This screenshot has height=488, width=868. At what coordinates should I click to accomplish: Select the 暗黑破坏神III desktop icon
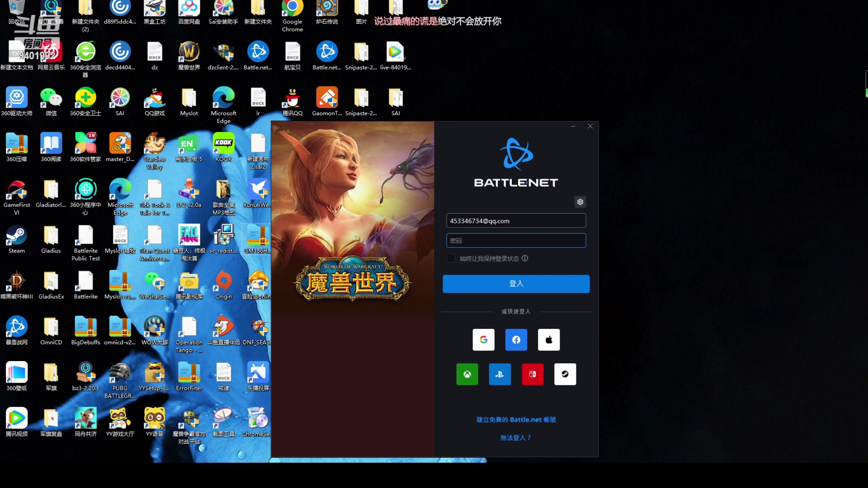17,285
